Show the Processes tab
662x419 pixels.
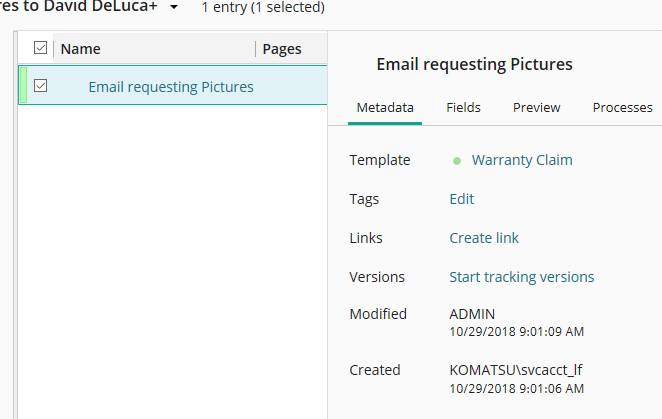622,107
